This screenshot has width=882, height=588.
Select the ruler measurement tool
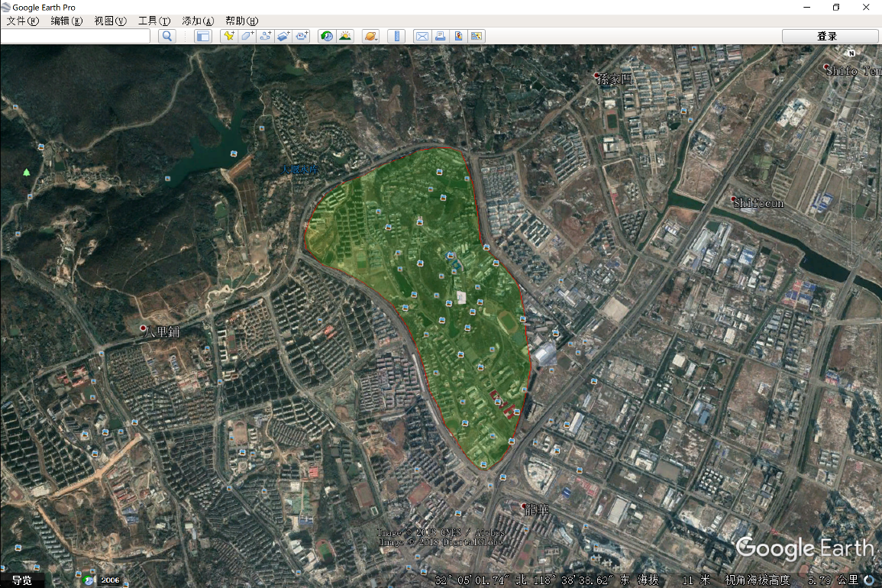point(396,36)
